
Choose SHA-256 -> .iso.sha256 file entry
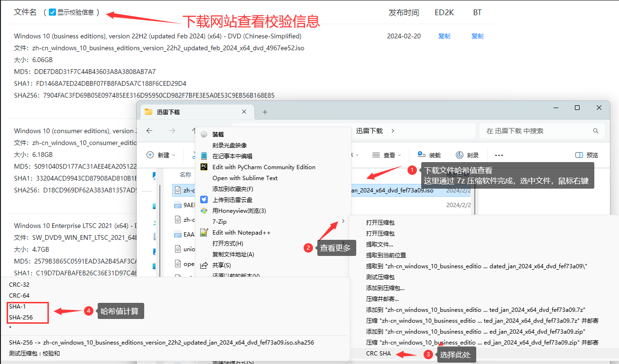(161, 342)
